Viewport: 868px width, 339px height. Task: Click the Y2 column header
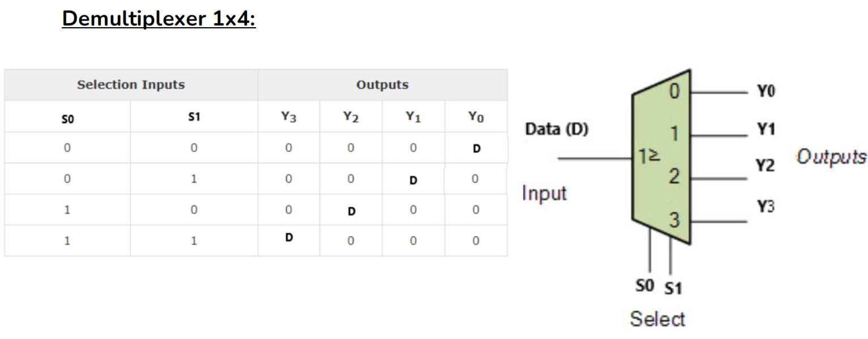(351, 117)
